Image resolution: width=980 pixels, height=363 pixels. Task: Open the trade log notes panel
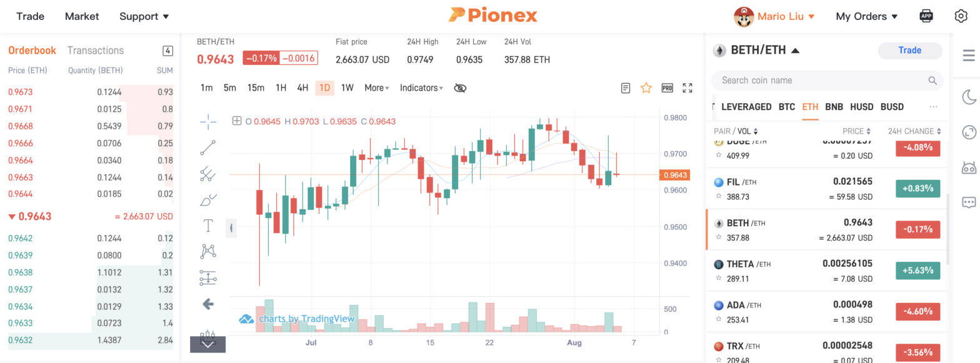[626, 87]
